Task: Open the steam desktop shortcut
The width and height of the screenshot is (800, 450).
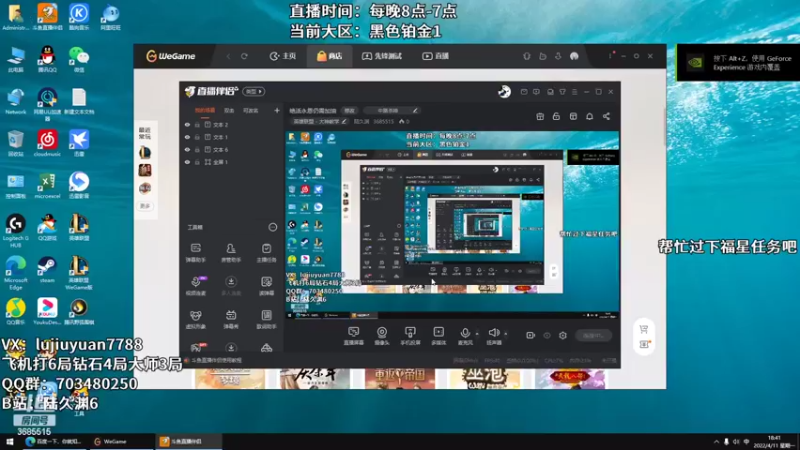Action: point(47,270)
